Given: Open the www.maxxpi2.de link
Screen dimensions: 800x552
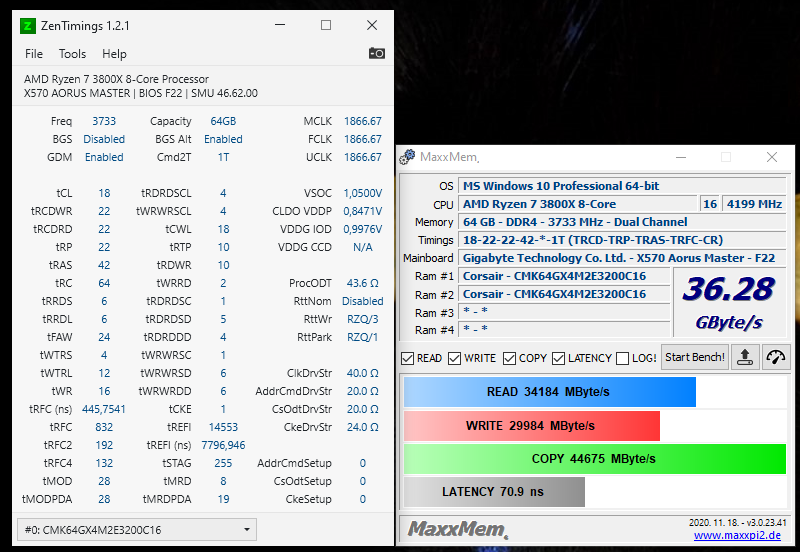Looking at the screenshot, I should pyautogui.click(x=737, y=535).
